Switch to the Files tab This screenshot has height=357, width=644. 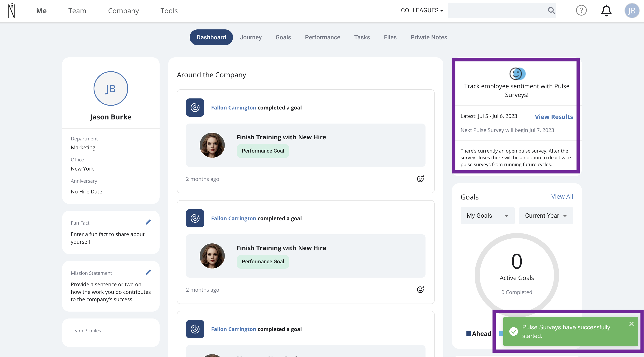pyautogui.click(x=390, y=37)
